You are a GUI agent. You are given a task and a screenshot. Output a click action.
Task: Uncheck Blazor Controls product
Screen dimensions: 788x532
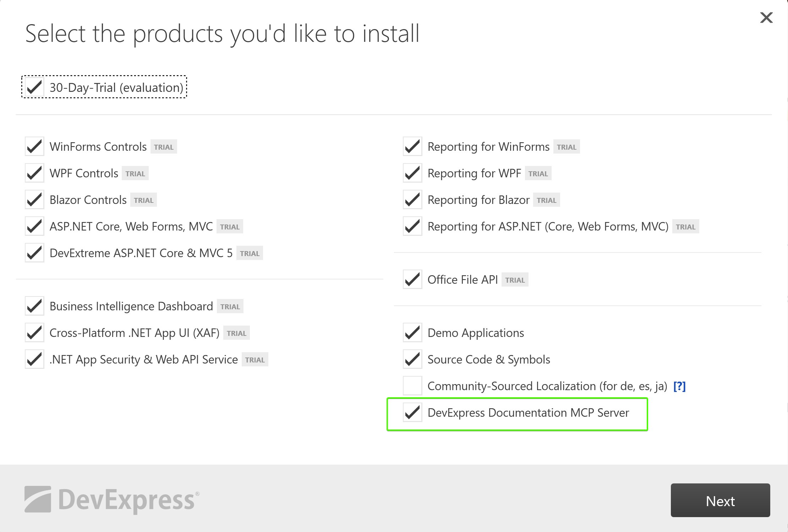click(34, 199)
